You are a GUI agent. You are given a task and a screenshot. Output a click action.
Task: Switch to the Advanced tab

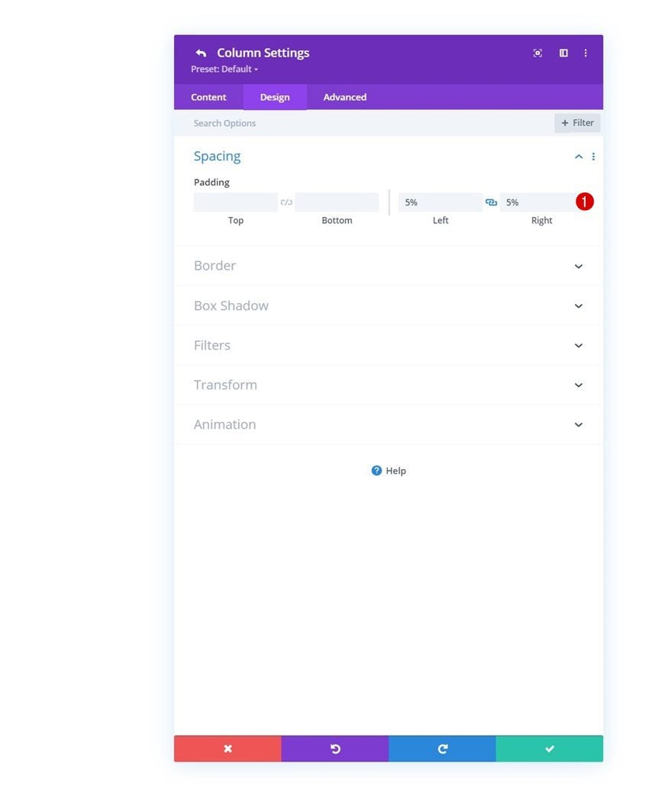(344, 97)
